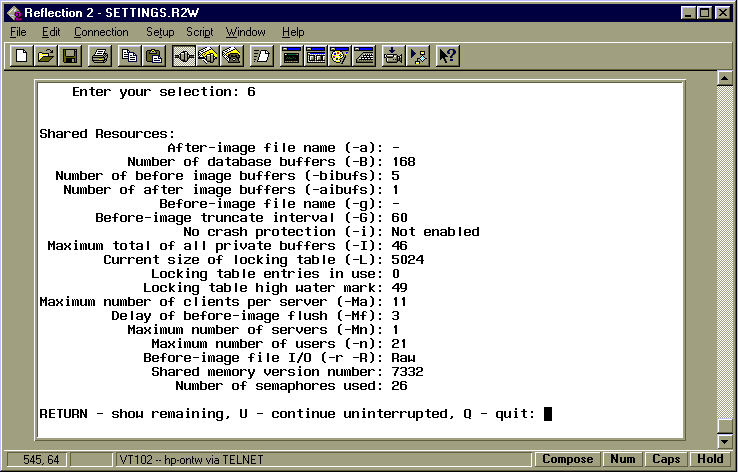Toggle the Compose status indicator

click(x=567, y=459)
